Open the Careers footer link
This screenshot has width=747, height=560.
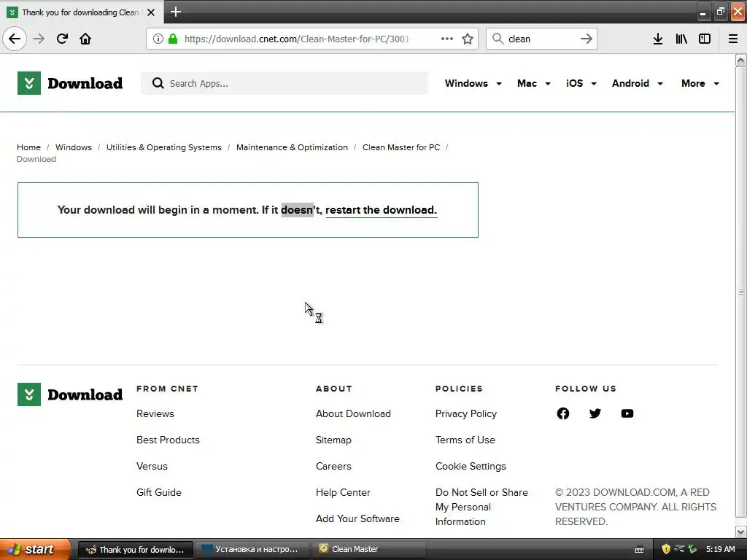(333, 466)
